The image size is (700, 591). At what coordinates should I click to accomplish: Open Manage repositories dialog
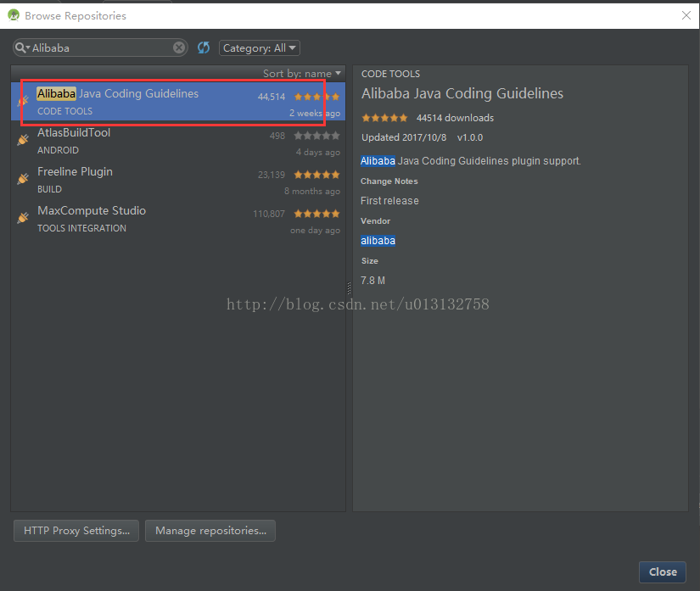pyautogui.click(x=210, y=531)
